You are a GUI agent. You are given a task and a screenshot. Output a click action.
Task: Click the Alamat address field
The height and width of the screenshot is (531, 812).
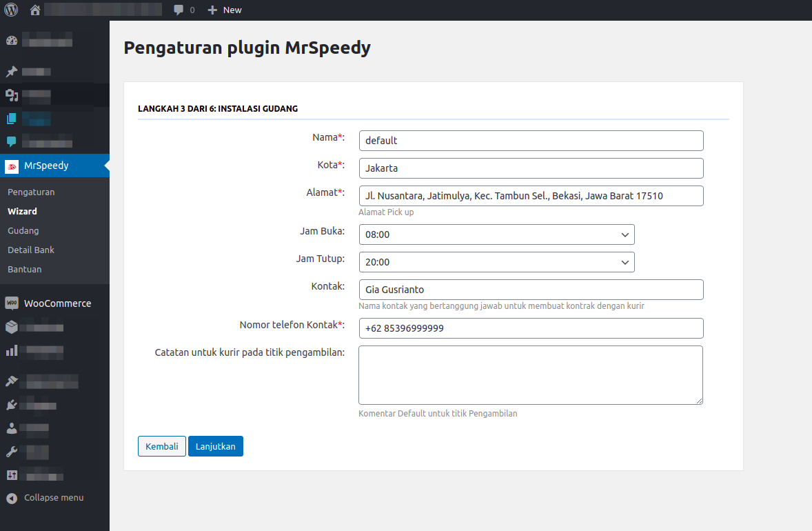(531, 196)
